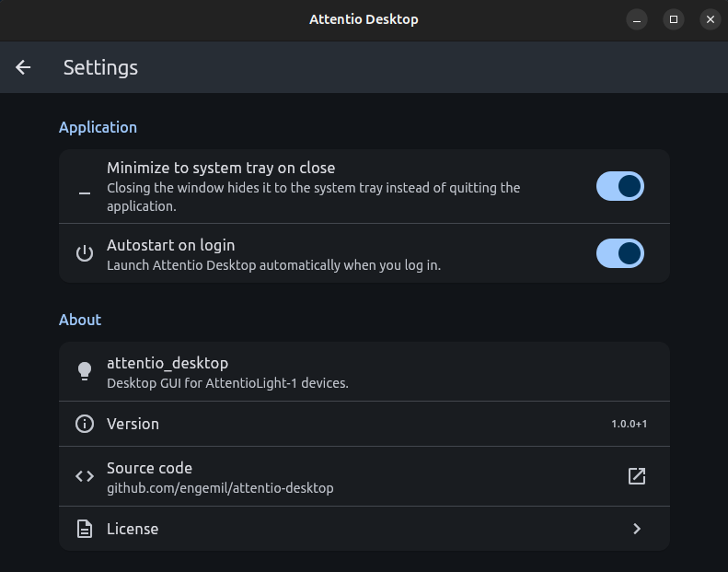This screenshot has width=728, height=572.
Task: Click the minimize dash icon in settings row
Action: pyautogui.click(x=85, y=193)
